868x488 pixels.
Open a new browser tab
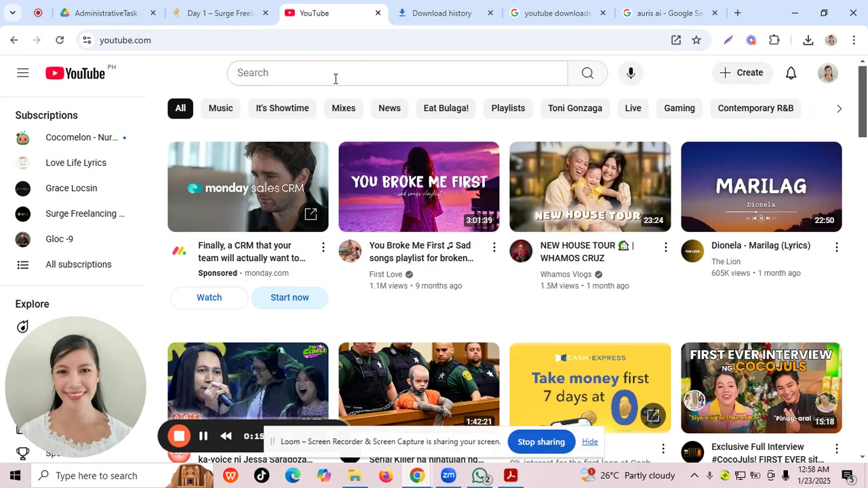(737, 13)
